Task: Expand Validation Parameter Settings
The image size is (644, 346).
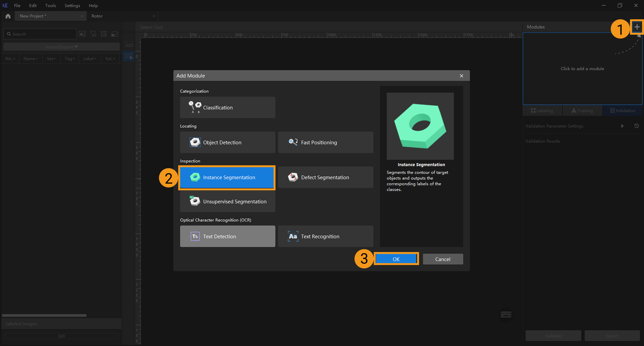Action: point(622,126)
